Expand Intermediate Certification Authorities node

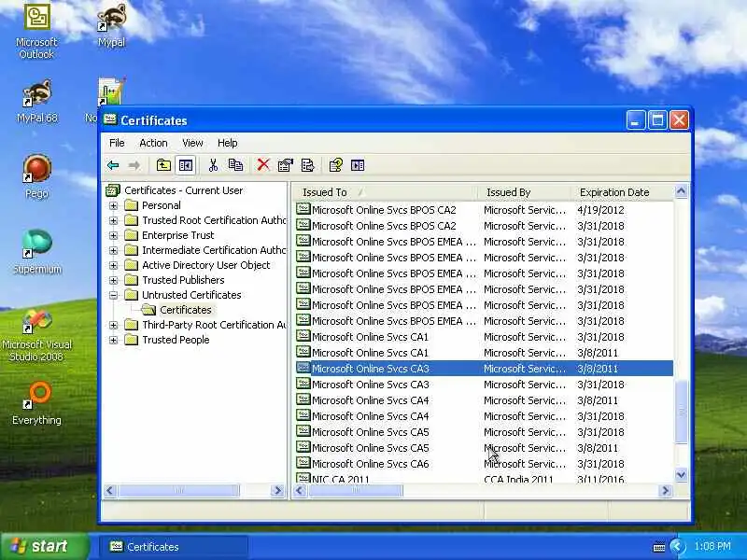[x=113, y=250]
